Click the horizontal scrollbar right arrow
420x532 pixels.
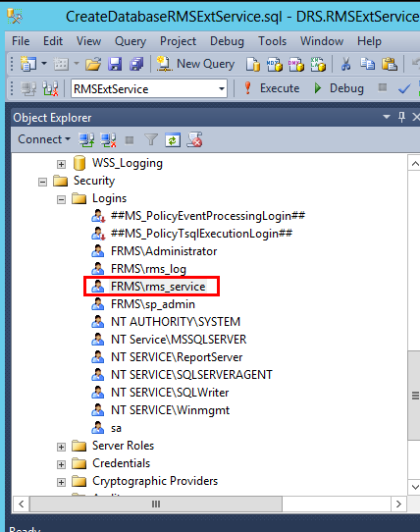click(x=398, y=504)
